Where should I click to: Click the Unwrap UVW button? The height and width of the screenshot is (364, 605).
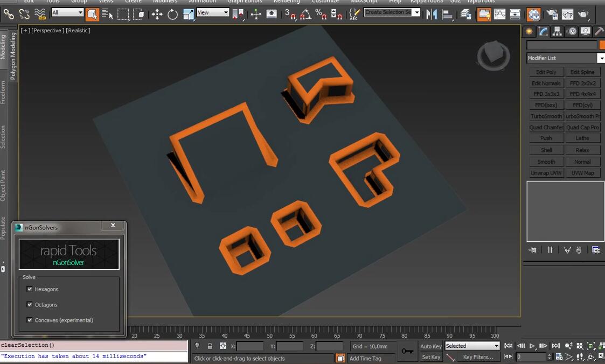(546, 173)
